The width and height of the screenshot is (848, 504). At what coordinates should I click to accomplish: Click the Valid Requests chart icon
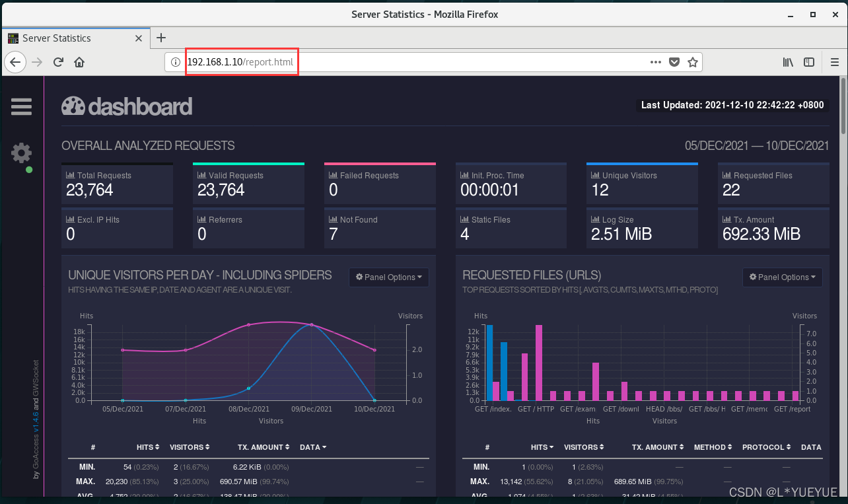pos(202,176)
